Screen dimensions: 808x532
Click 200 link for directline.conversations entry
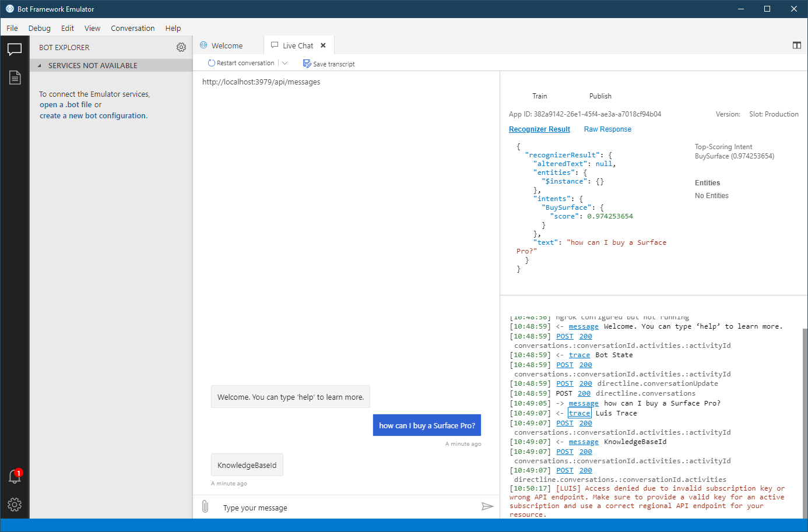(584, 393)
